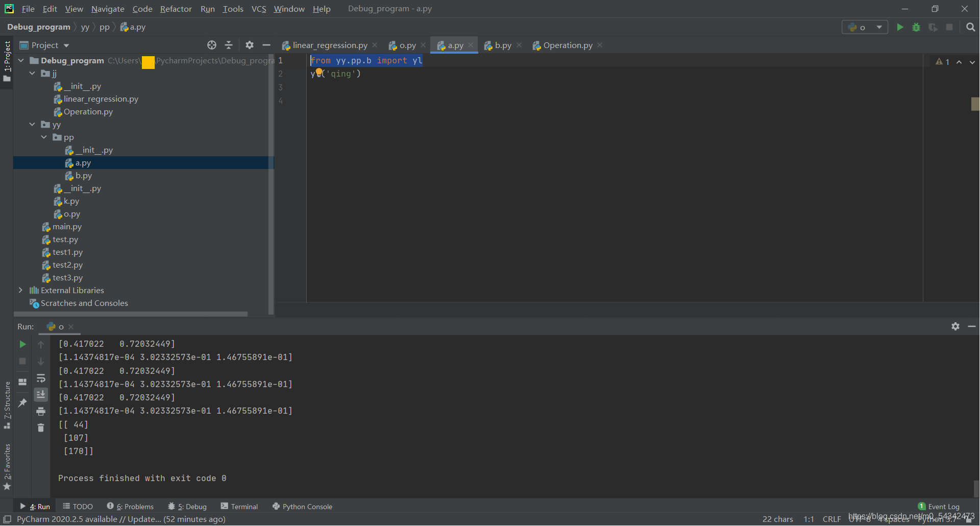Open the File menu

pyautogui.click(x=28, y=9)
